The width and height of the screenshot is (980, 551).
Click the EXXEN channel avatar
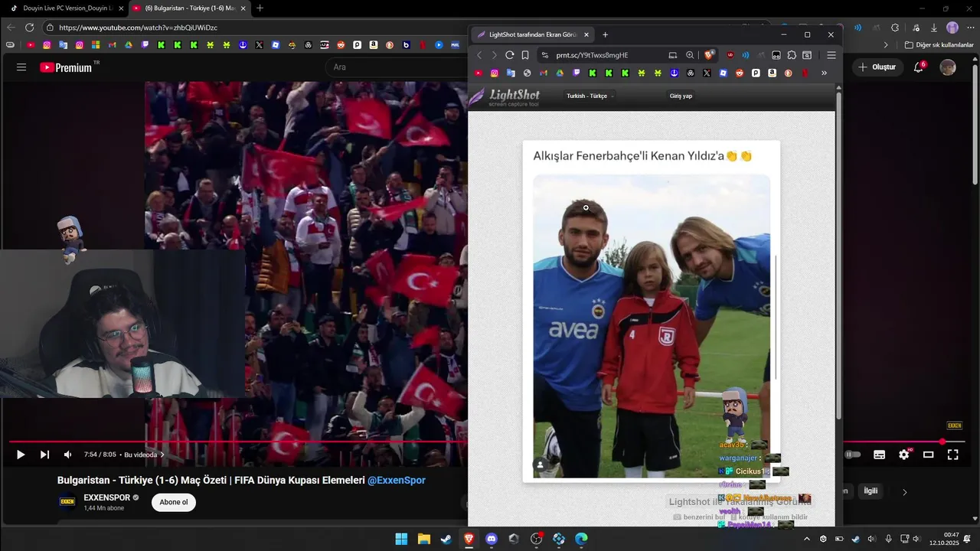tap(67, 502)
